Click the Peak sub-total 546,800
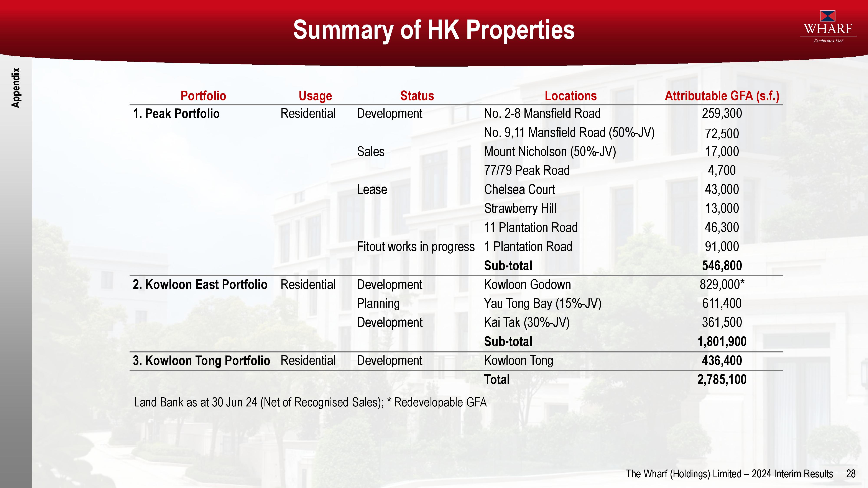 [722, 266]
